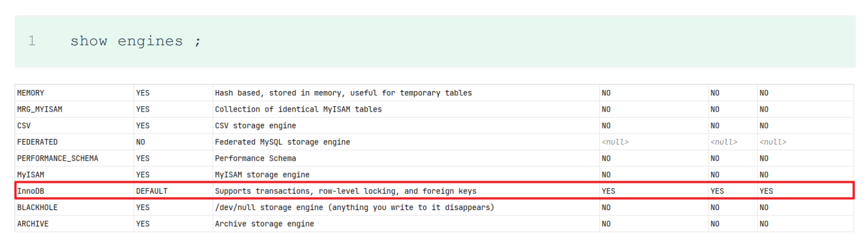Click the PERFORMANCE_SCHEMA engine name cell

point(57,158)
